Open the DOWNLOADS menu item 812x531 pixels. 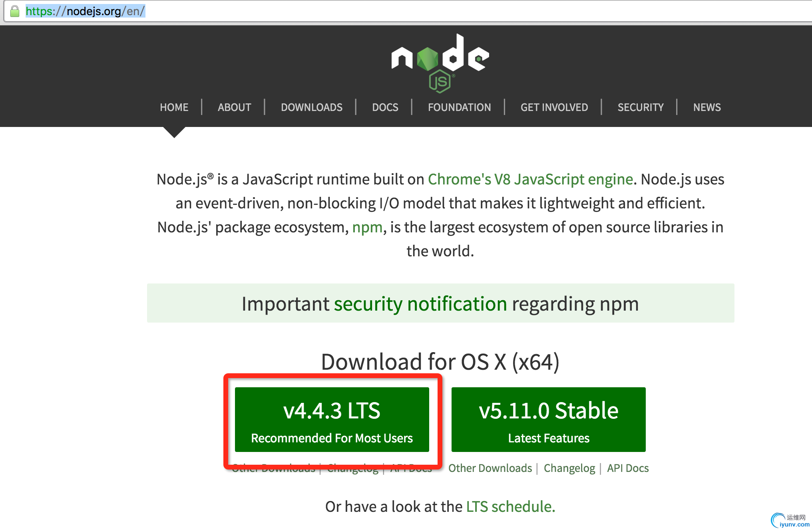311,107
